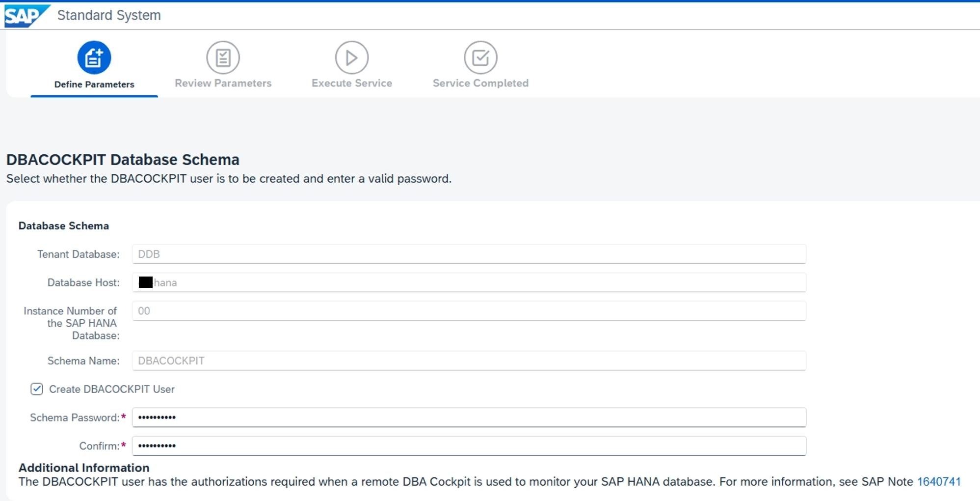Image resolution: width=980 pixels, height=501 pixels.
Task: Open SAP Note 1640741 link
Action: 939,482
